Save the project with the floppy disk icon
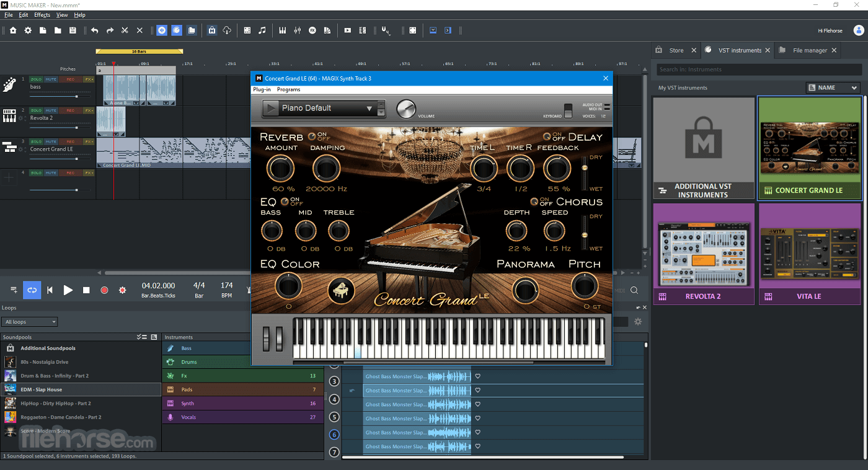 [x=73, y=30]
